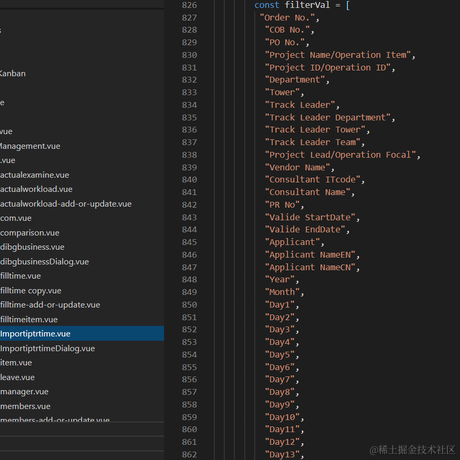Click the "PR No" string
The image size is (460, 460).
coord(282,205)
